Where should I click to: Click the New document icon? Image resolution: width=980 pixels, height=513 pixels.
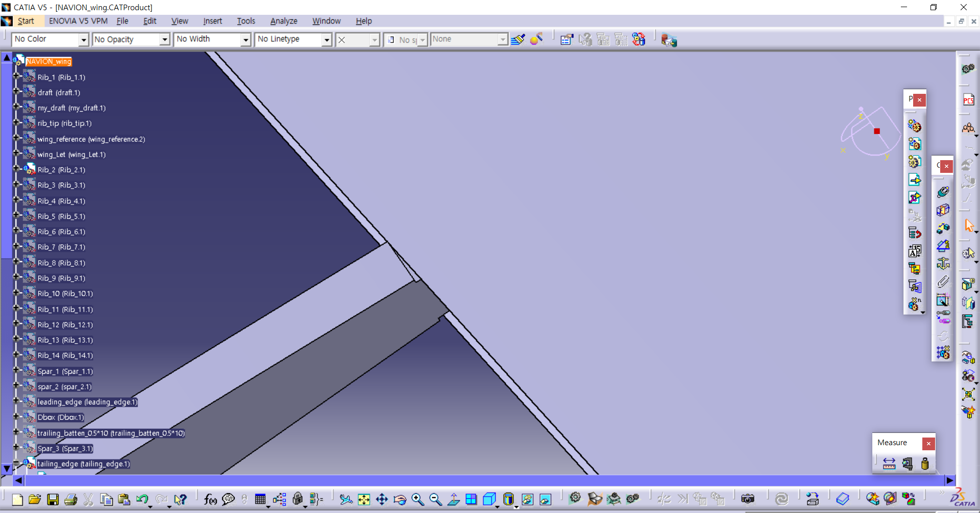click(17, 499)
